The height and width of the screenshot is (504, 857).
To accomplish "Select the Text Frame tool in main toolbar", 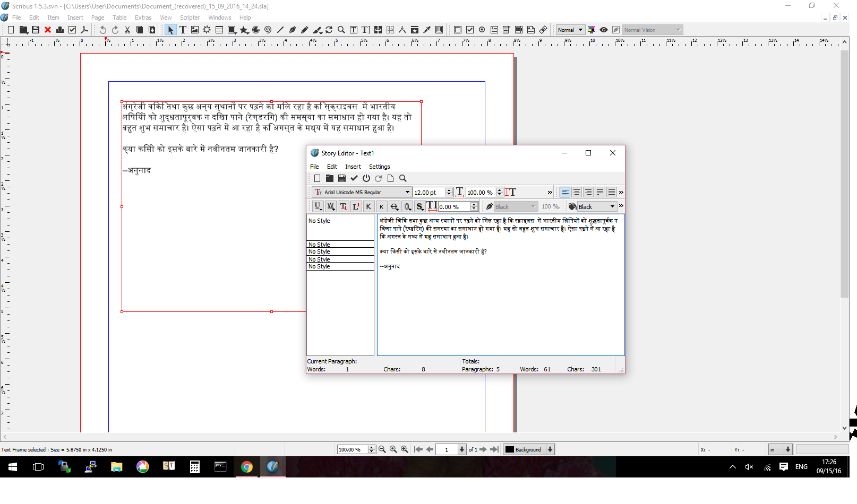I will (x=183, y=30).
